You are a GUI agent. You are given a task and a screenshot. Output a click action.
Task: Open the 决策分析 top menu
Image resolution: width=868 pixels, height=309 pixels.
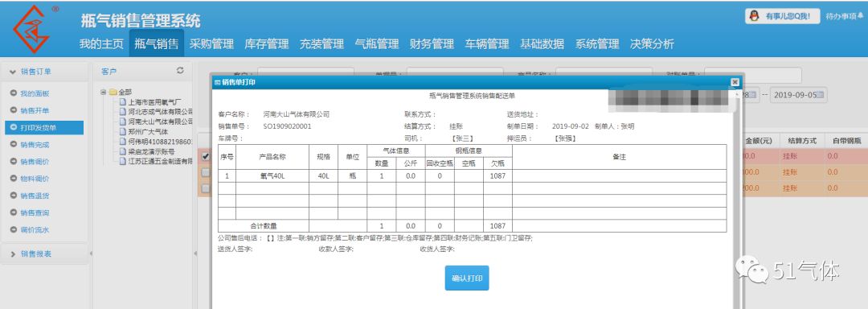(652, 43)
